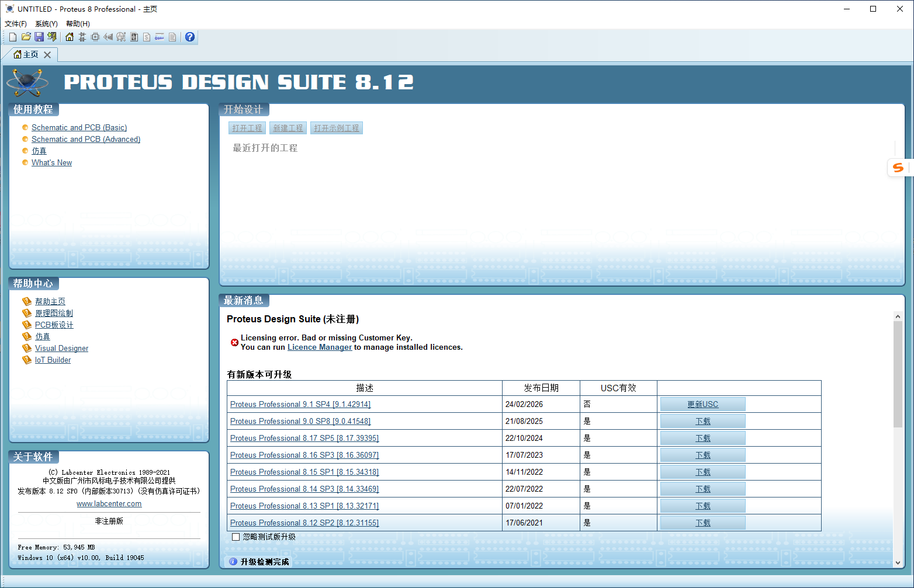Image resolution: width=914 pixels, height=588 pixels.
Task: Click the 打开示例工程 button
Action: (x=337, y=128)
